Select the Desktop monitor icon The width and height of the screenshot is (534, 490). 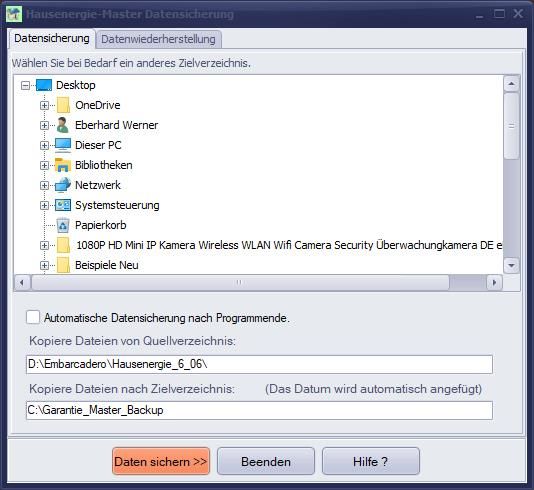coord(44,85)
